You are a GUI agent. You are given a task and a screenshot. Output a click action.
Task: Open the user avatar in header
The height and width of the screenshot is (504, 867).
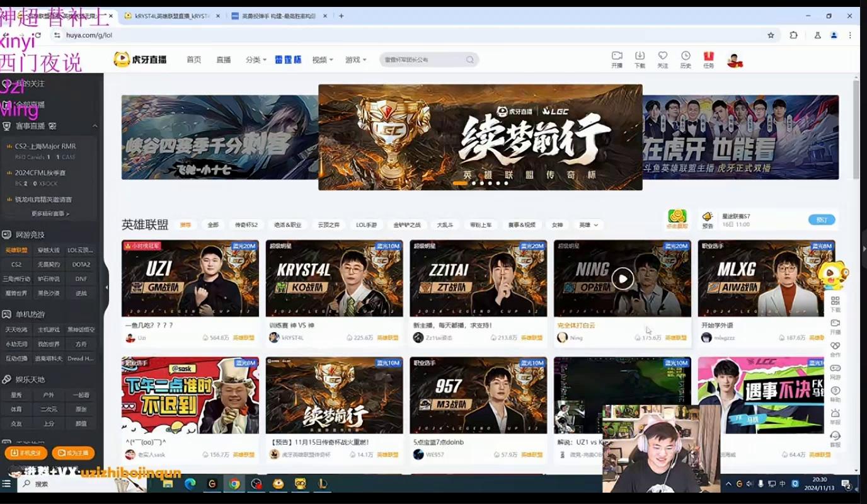(x=735, y=60)
